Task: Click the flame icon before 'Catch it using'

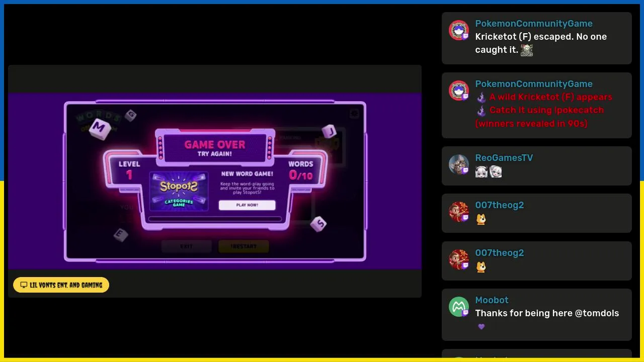Action: [x=481, y=110]
